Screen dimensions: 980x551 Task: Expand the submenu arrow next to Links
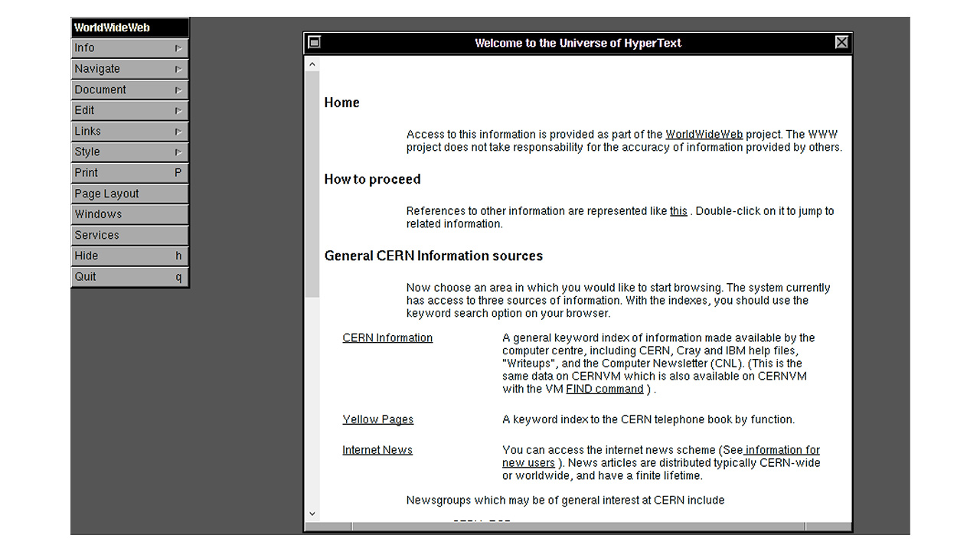click(178, 131)
